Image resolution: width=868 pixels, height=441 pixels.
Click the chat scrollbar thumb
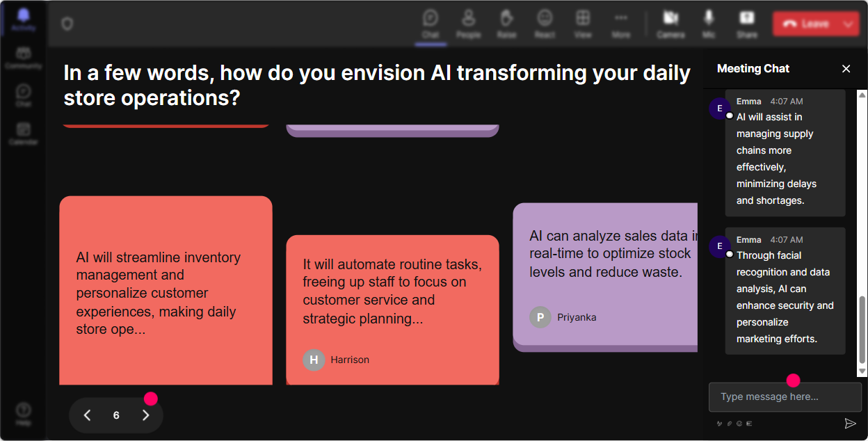[x=862, y=330]
